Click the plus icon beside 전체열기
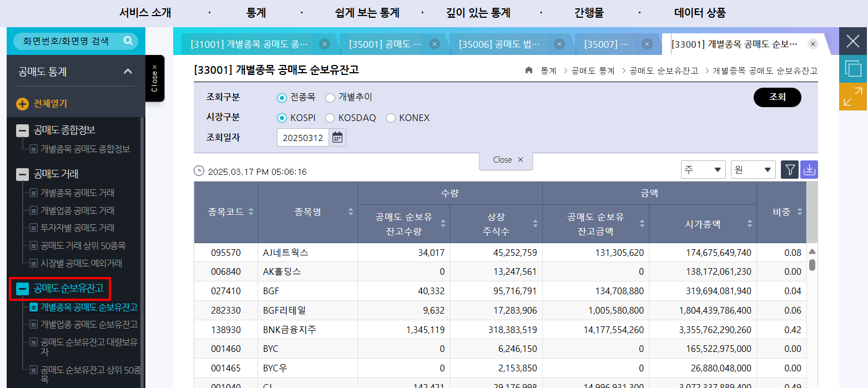The height and width of the screenshot is (388, 868). tap(22, 104)
